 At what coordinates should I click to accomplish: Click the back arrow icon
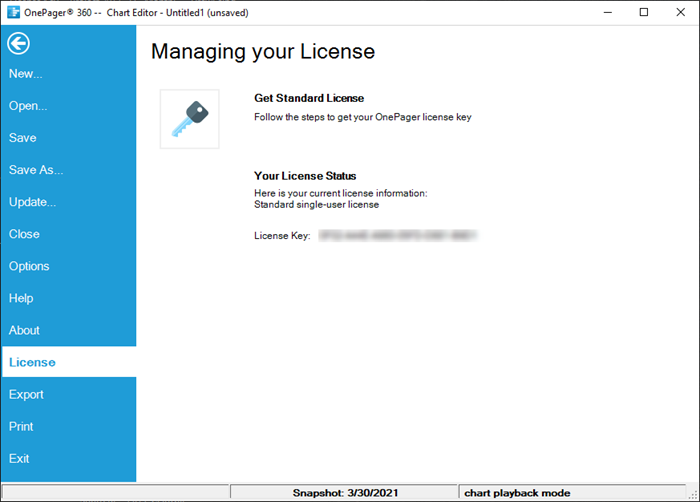click(x=19, y=43)
